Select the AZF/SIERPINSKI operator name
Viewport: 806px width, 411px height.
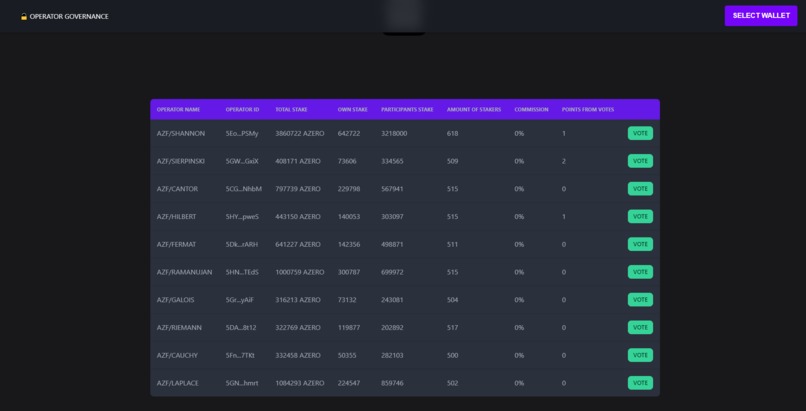pos(180,161)
